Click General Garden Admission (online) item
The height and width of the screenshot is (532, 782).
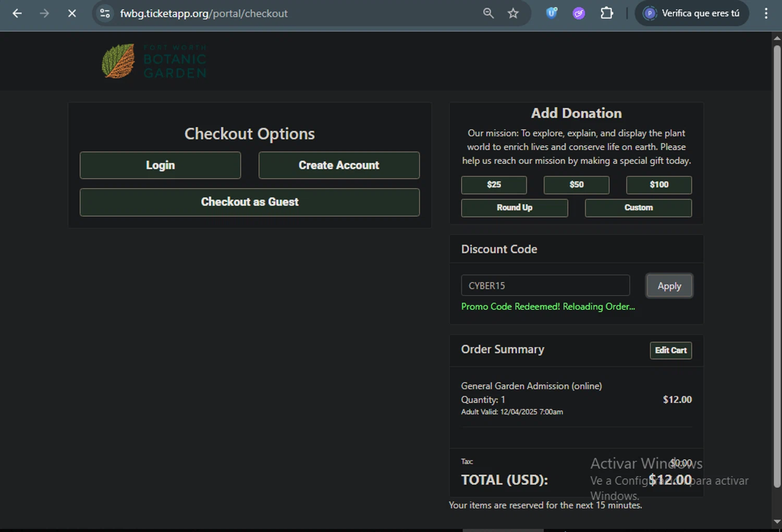(531, 386)
